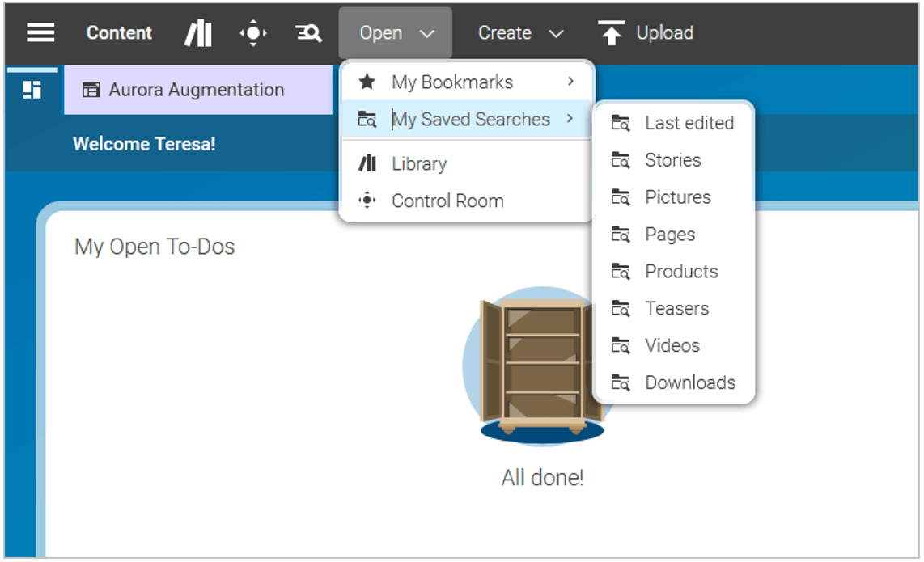Click the Library books icon in toolbar
Viewport: 924px width, 562px height.
click(197, 33)
